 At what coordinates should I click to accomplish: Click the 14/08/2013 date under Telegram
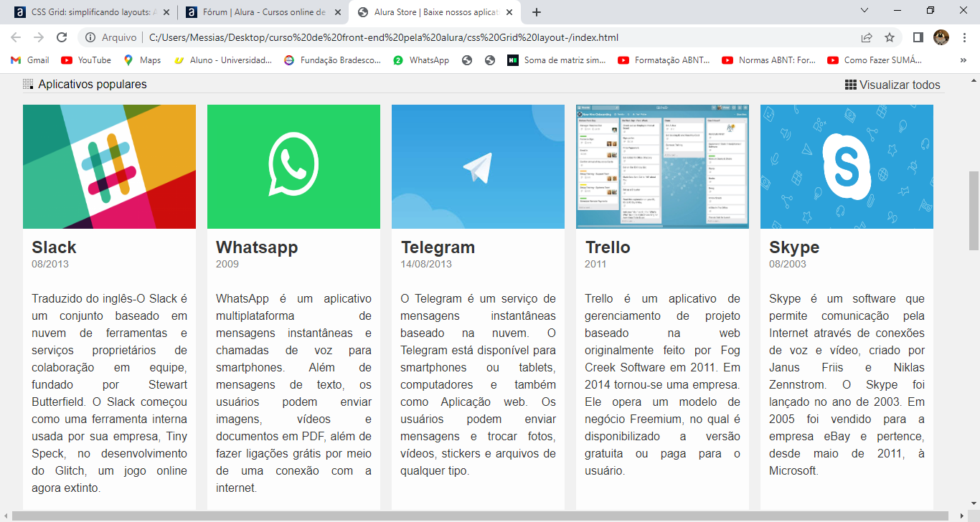(426, 264)
